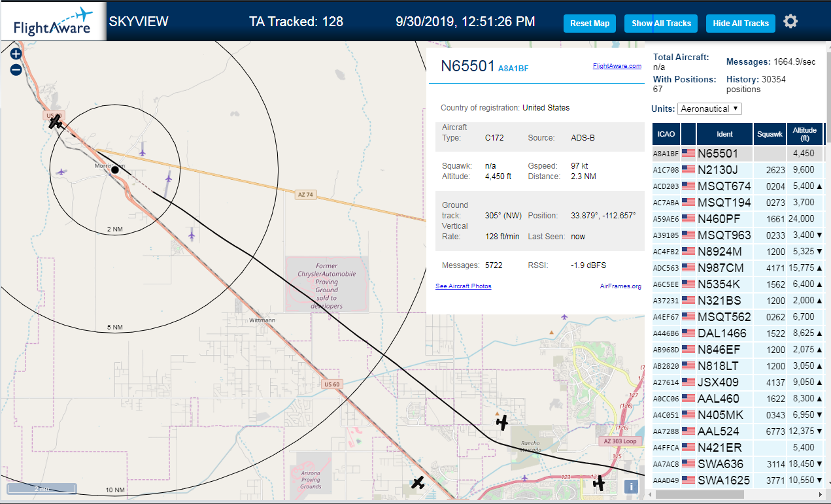Click the ICAO code A446B6
Screen dimensions: 831x504
coord(666,333)
